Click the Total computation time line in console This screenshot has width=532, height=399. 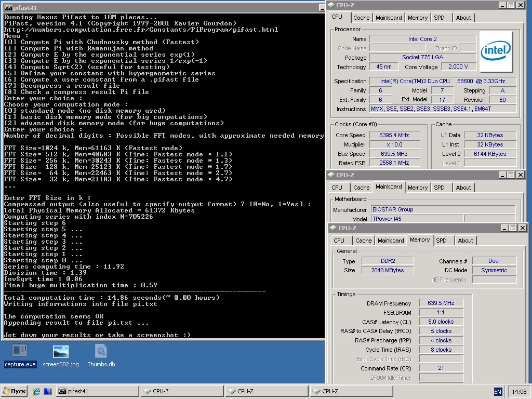[112, 298]
